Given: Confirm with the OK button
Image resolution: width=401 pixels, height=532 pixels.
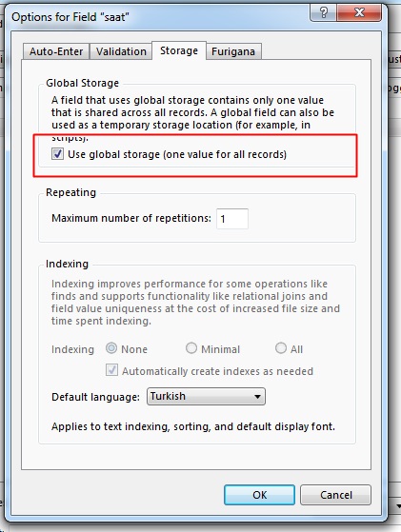Looking at the screenshot, I should click(x=259, y=495).
